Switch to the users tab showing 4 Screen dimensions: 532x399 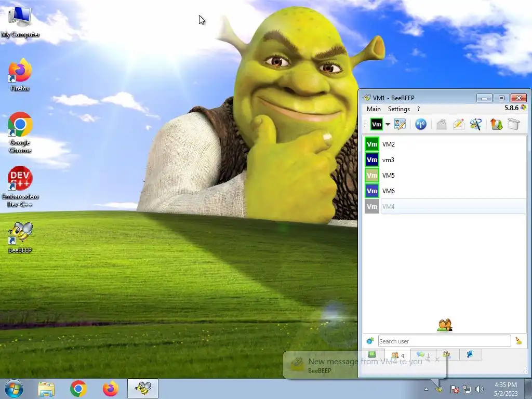(397, 355)
